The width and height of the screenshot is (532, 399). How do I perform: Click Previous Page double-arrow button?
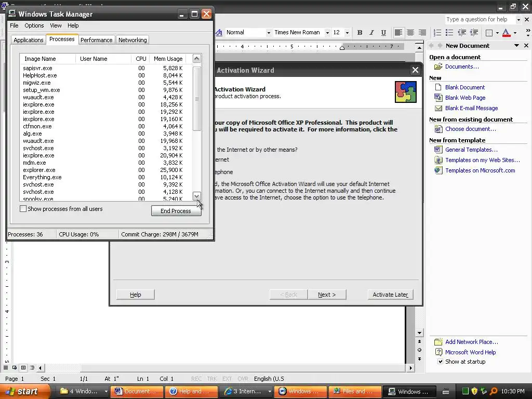point(419,341)
